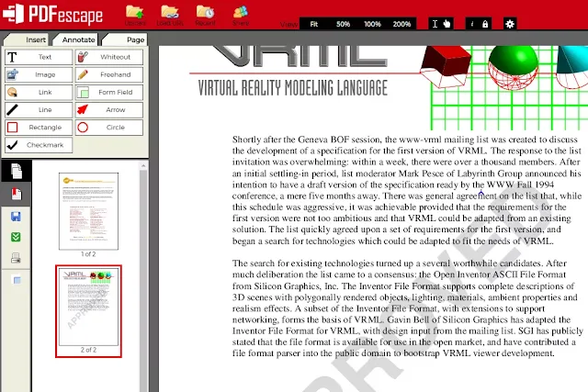Select the Rectangle tool
Screen dimensions: 588x392
[39, 128]
